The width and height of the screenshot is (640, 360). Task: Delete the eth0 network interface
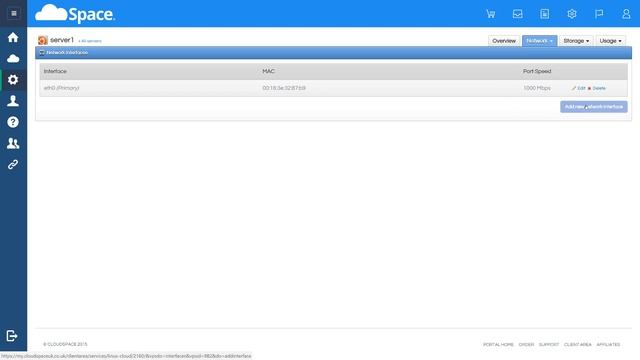(596, 88)
